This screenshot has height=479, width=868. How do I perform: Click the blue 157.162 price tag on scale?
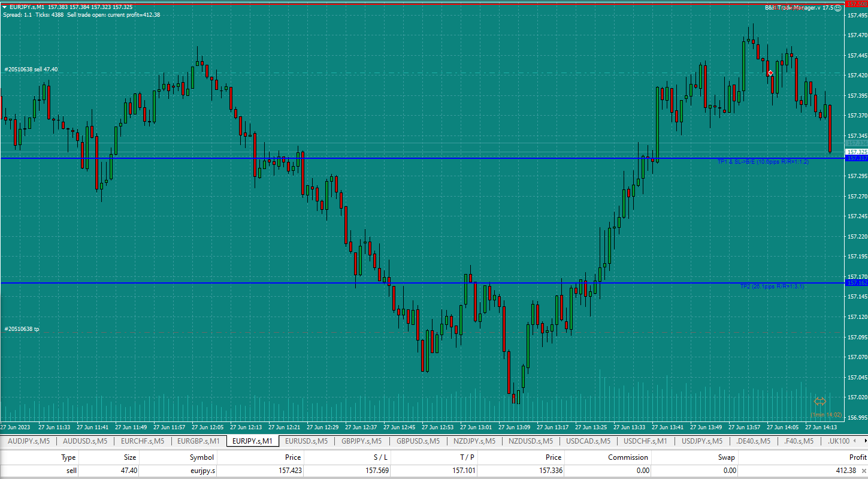(x=856, y=282)
